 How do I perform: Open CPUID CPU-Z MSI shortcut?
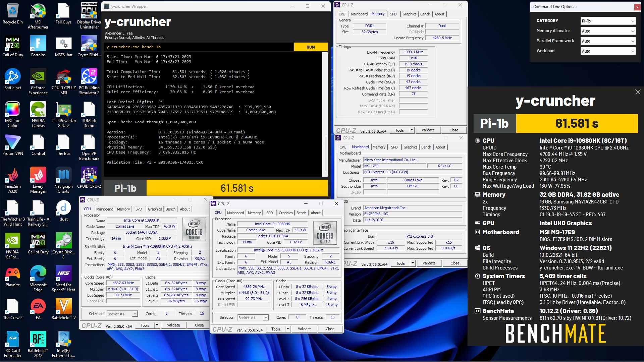click(63, 82)
